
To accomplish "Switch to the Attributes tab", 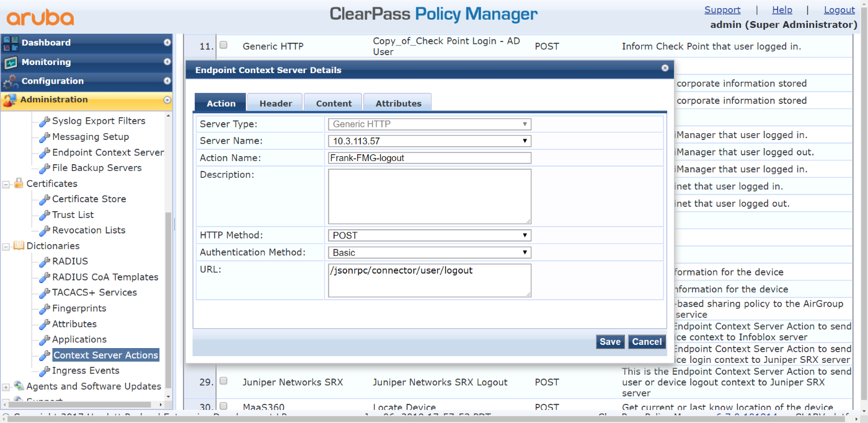I will [x=398, y=103].
